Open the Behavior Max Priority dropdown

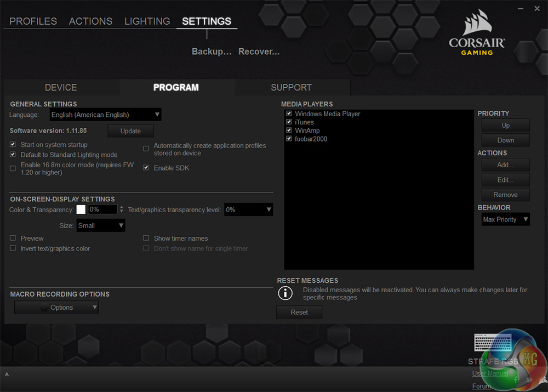pyautogui.click(x=505, y=219)
